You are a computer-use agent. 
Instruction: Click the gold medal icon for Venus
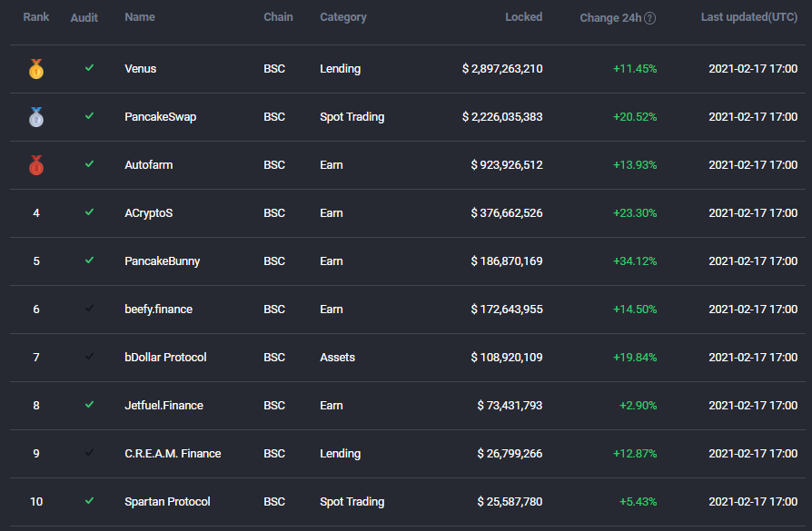[x=36, y=69]
